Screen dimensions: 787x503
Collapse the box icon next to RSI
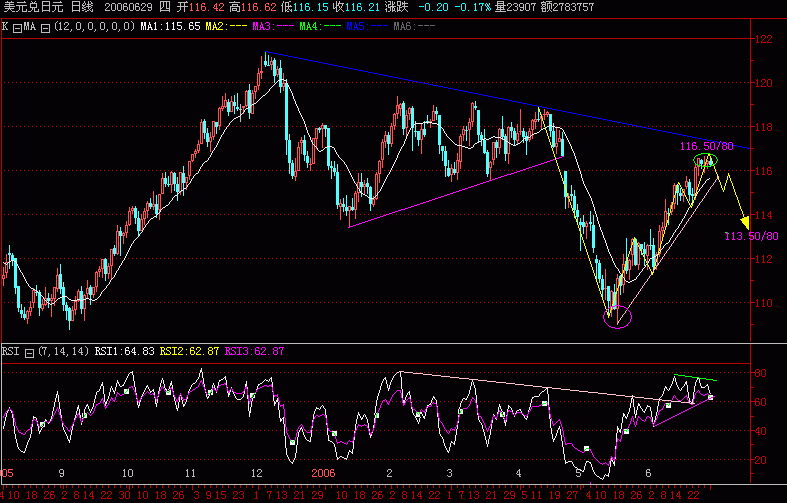click(29, 353)
